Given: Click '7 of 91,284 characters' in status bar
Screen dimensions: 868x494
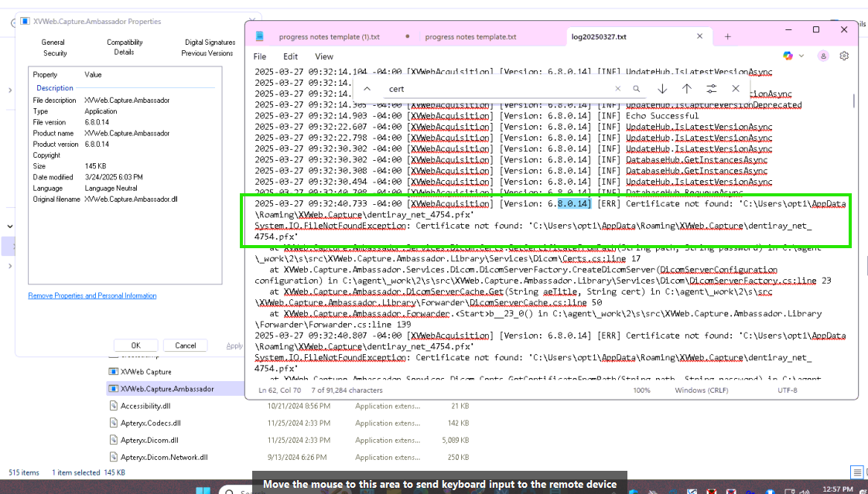Looking at the screenshot, I should pos(347,390).
